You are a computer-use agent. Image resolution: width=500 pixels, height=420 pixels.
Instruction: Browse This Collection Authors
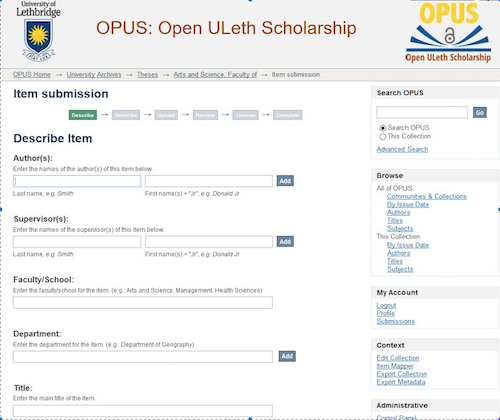click(x=399, y=253)
